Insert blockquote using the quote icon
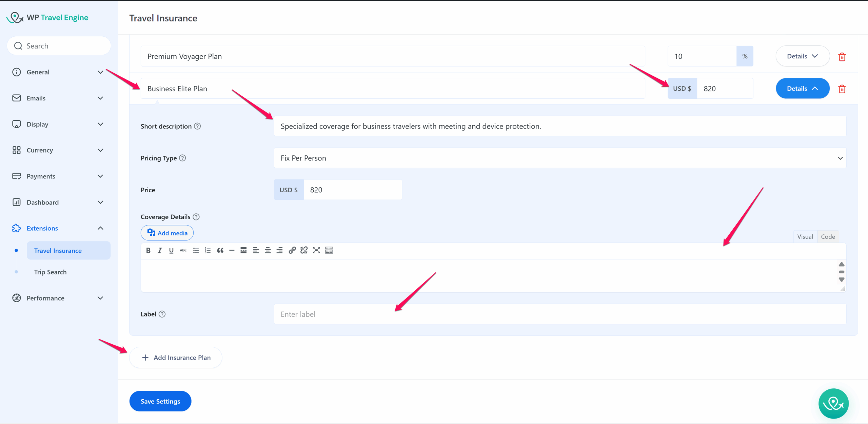Screen dimensions: 868x424 tap(220, 250)
